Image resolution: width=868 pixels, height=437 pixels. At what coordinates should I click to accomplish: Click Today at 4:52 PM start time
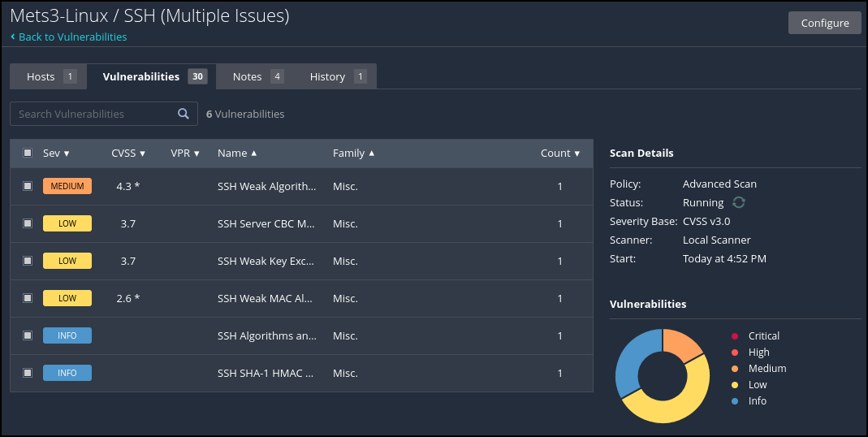[724, 258]
